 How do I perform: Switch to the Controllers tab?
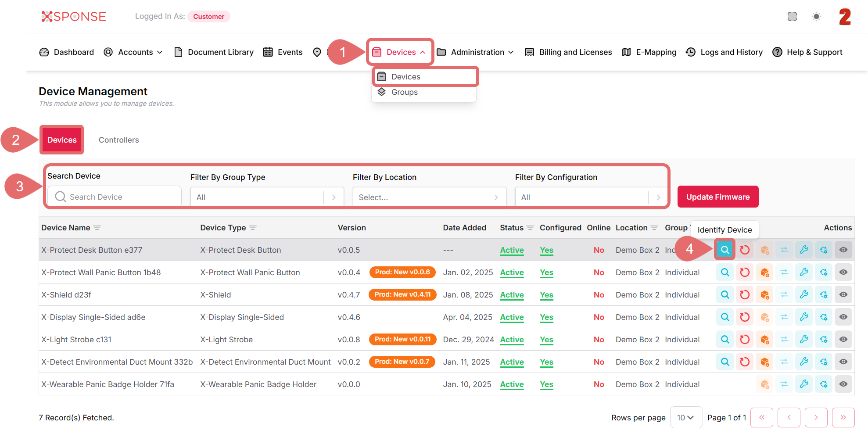[x=118, y=140]
